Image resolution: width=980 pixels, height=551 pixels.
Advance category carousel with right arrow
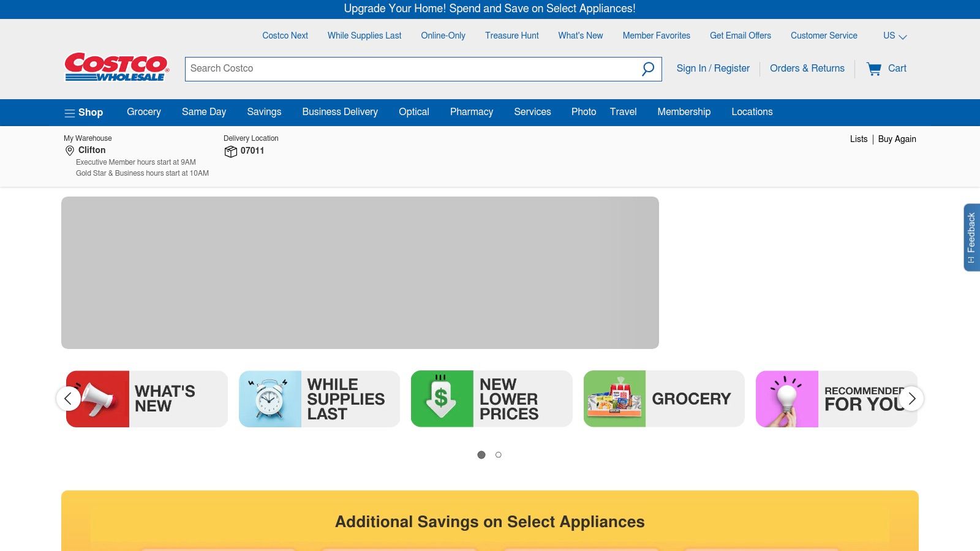point(911,399)
